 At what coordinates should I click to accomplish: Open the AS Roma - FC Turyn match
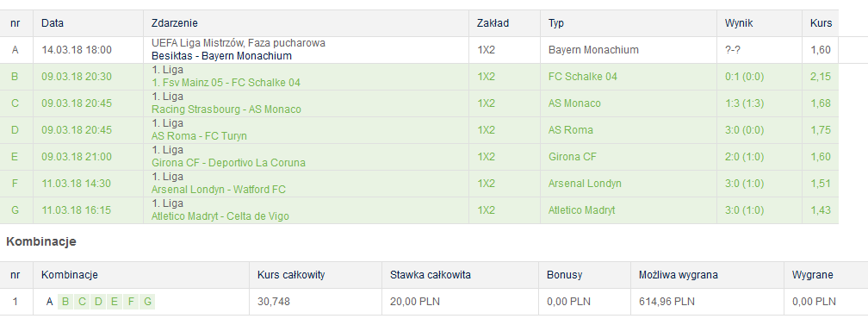tap(199, 136)
